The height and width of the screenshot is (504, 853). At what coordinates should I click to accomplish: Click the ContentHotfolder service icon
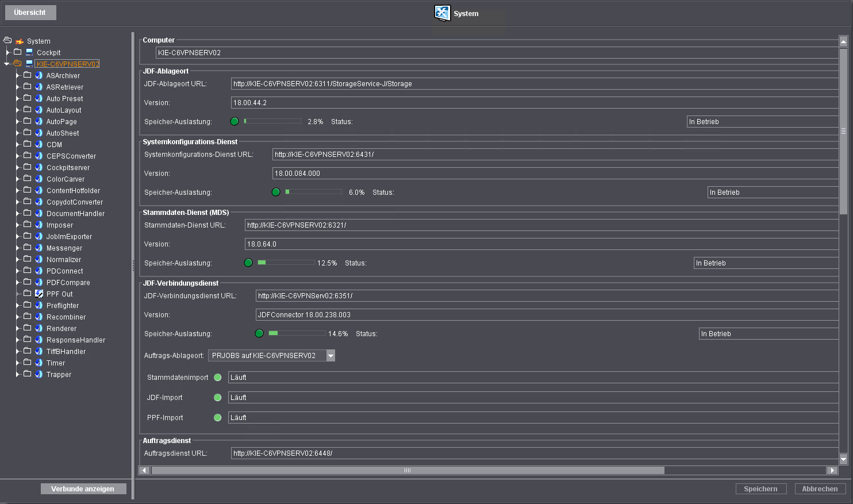[x=39, y=190]
